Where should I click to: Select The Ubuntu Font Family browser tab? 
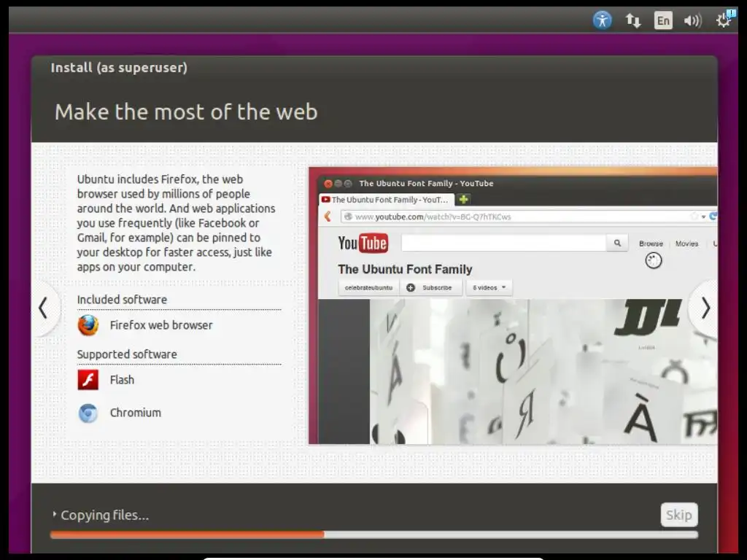pos(386,200)
